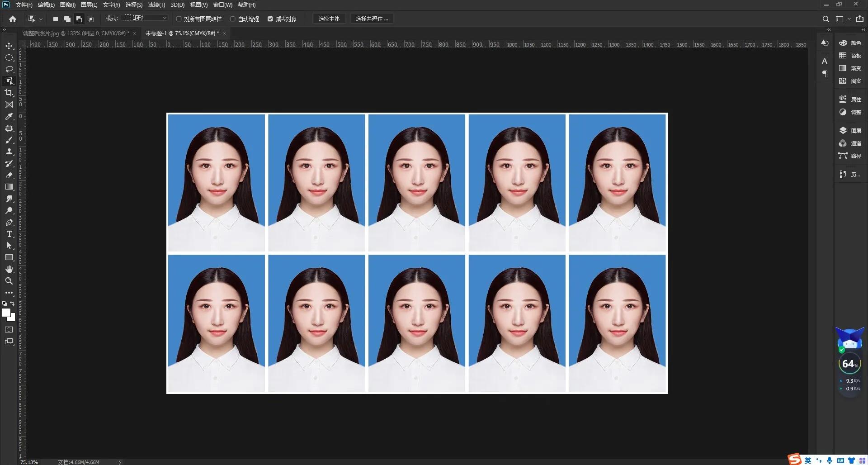This screenshot has width=868, height=465.
Task: Enable 自动增强 checkbox
Action: 233,19
